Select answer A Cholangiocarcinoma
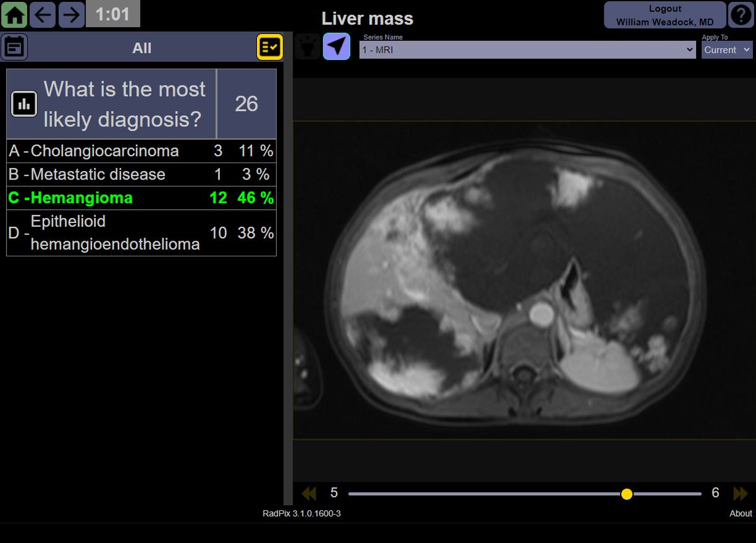Viewport: 756px width, 543px height. tap(141, 151)
